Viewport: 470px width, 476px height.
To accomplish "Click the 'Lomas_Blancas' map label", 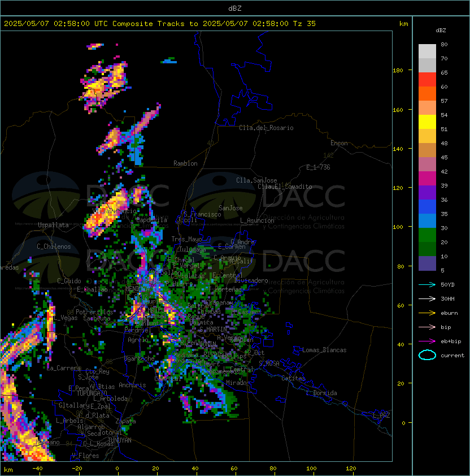I will pos(324,350).
